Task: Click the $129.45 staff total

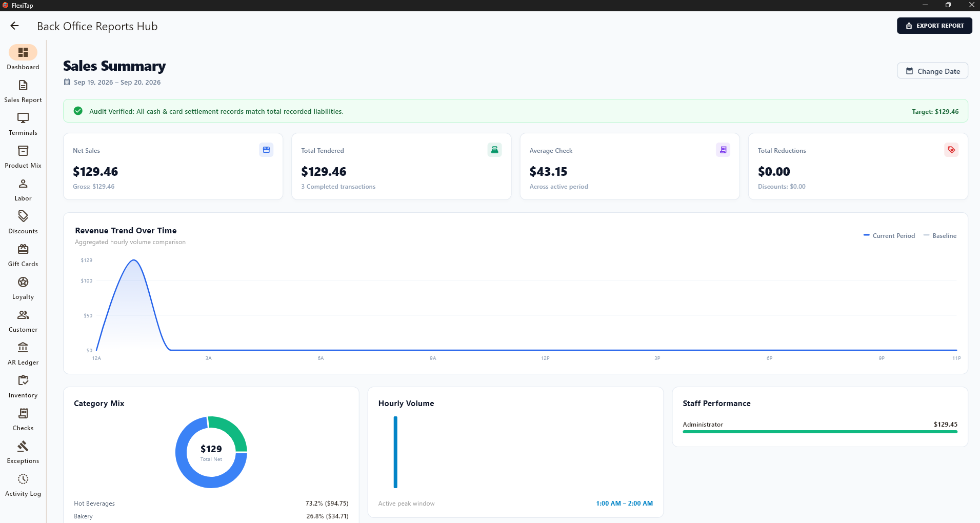Action: [945, 425]
